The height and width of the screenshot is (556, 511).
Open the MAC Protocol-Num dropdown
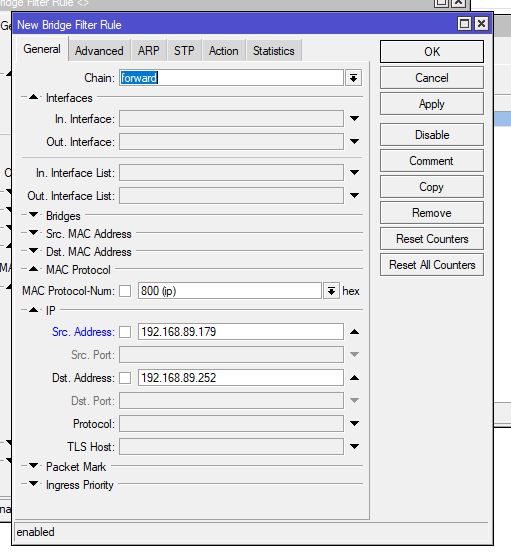click(331, 291)
